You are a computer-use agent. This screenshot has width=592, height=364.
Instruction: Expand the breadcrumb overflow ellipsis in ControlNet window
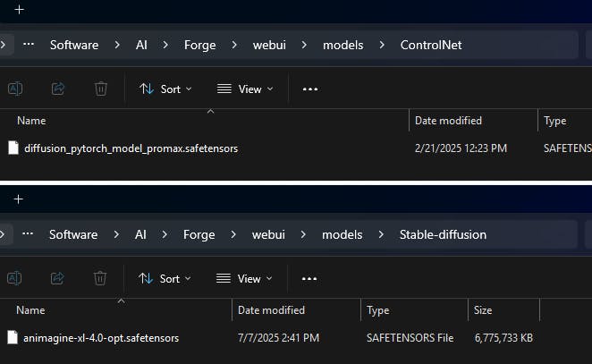point(29,44)
